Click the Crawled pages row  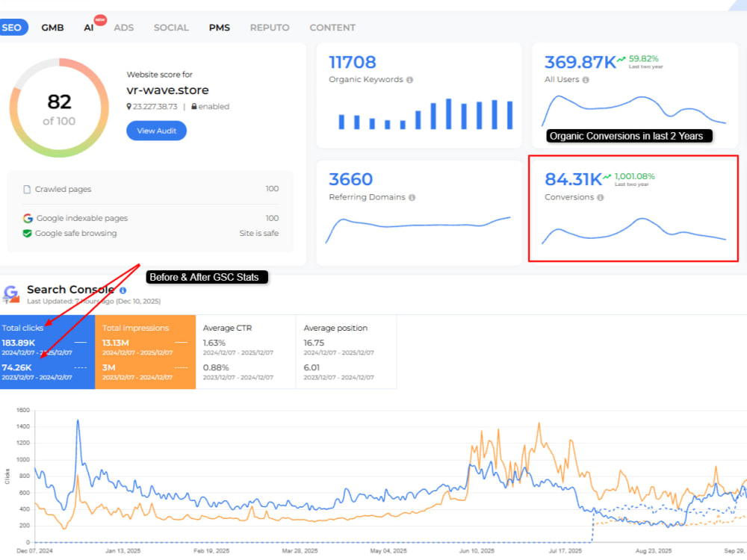coord(151,189)
